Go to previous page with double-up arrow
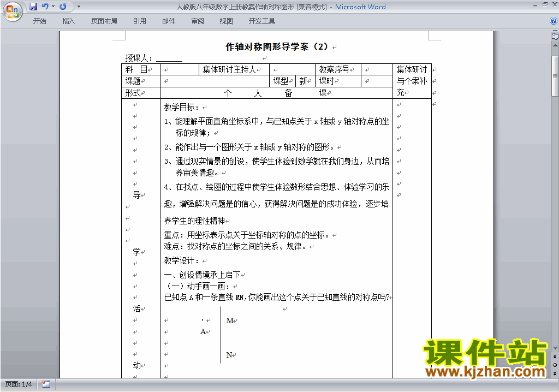The height and width of the screenshot is (392, 559). tap(555, 357)
